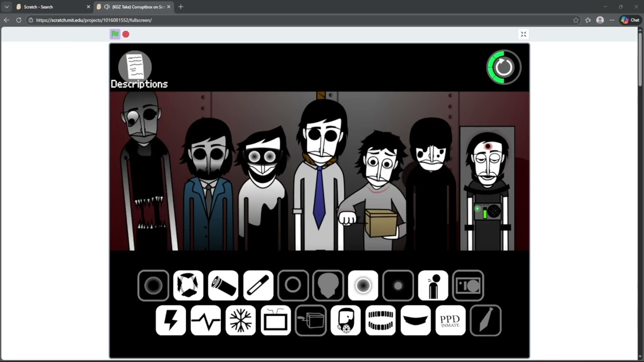The image size is (644, 362).
Task: Select the tall character with blue tie
Action: tap(319, 175)
